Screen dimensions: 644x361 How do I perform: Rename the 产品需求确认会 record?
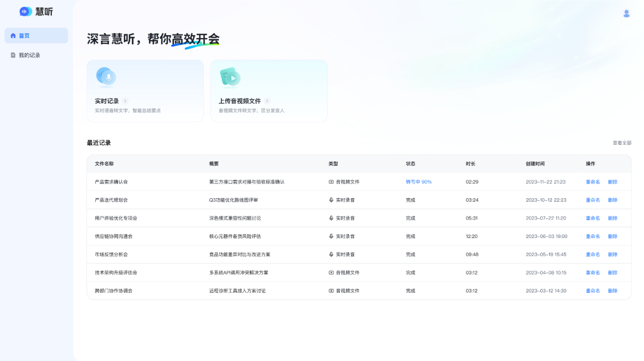pyautogui.click(x=593, y=182)
